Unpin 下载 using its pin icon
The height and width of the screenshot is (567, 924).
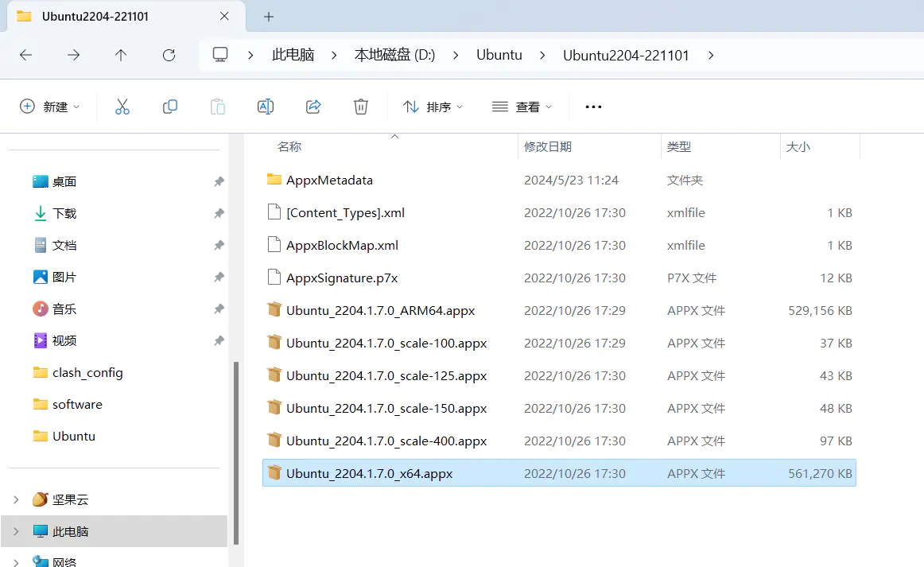pyautogui.click(x=219, y=213)
